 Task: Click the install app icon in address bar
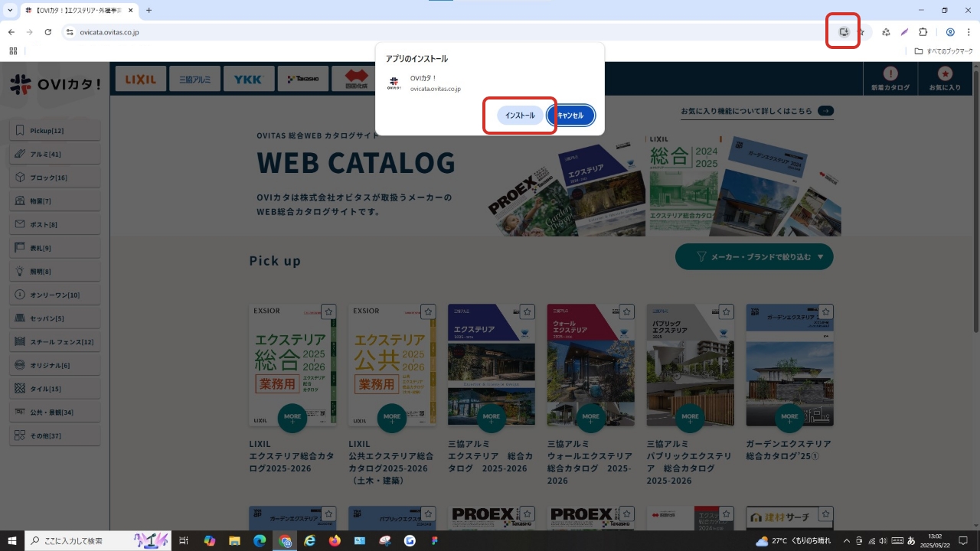click(x=844, y=32)
